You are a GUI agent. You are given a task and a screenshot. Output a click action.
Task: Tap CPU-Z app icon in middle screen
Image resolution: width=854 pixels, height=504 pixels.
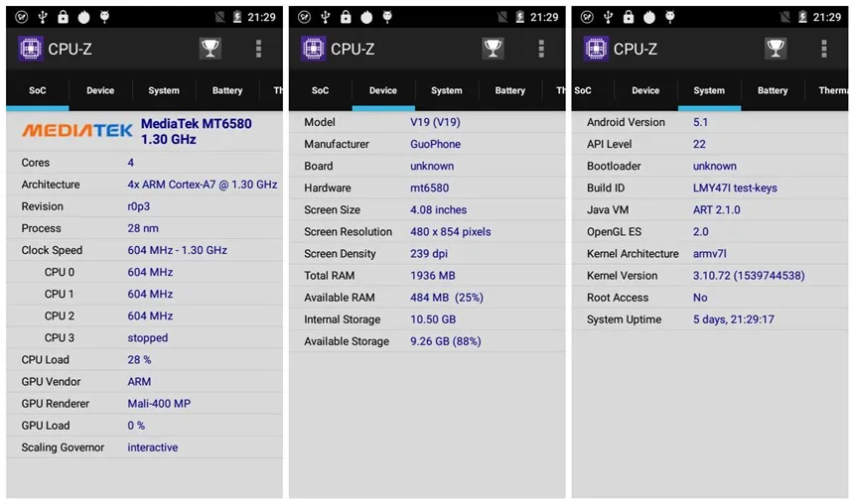(x=313, y=49)
